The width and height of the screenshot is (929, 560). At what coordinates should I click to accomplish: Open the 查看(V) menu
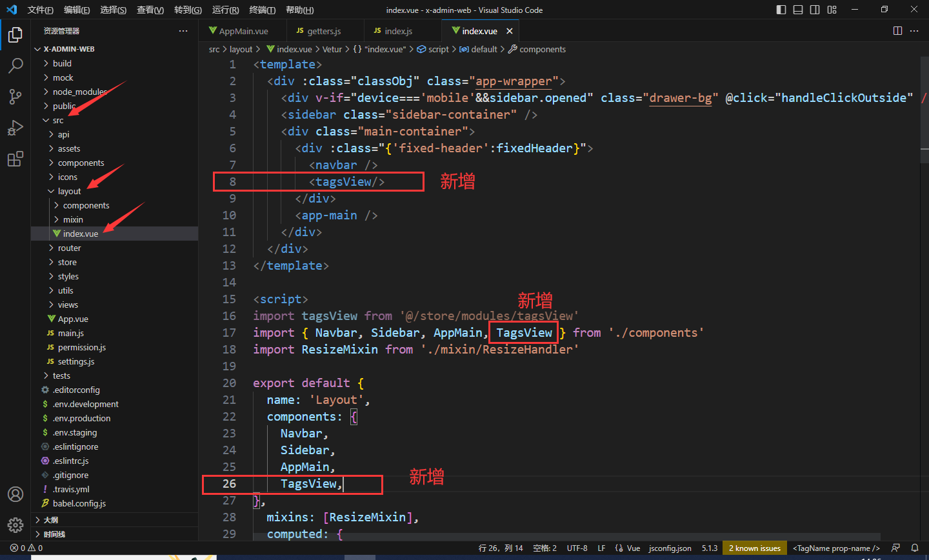tap(150, 10)
